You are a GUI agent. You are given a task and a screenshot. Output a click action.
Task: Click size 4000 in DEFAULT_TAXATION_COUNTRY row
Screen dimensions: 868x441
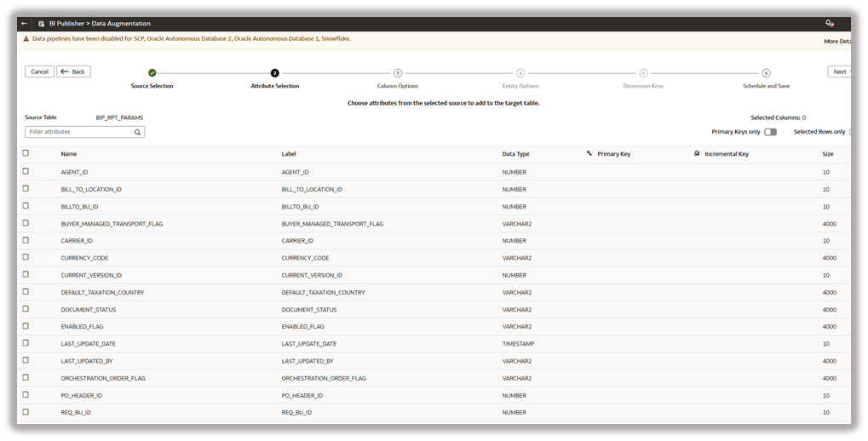829,292
